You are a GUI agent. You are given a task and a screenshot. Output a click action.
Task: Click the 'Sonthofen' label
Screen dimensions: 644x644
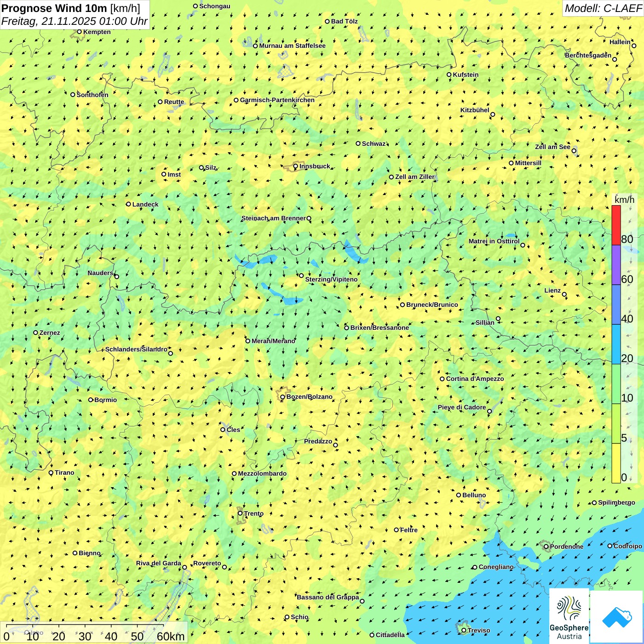tap(92, 95)
